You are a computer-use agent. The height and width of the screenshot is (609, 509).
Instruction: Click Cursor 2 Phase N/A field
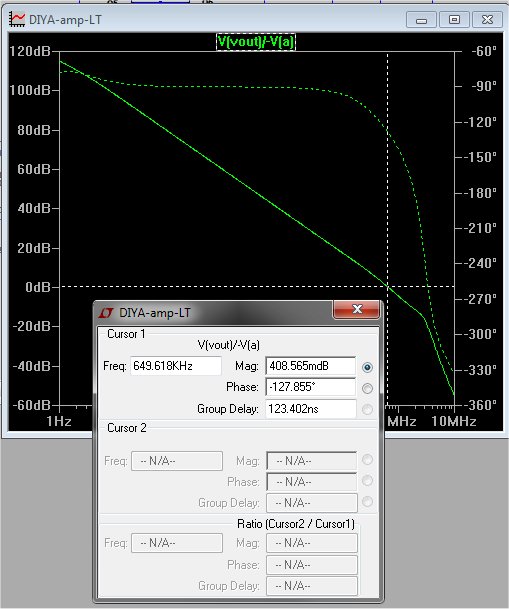click(311, 482)
